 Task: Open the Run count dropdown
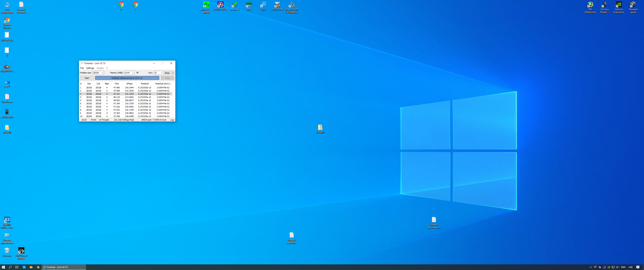coord(161,73)
